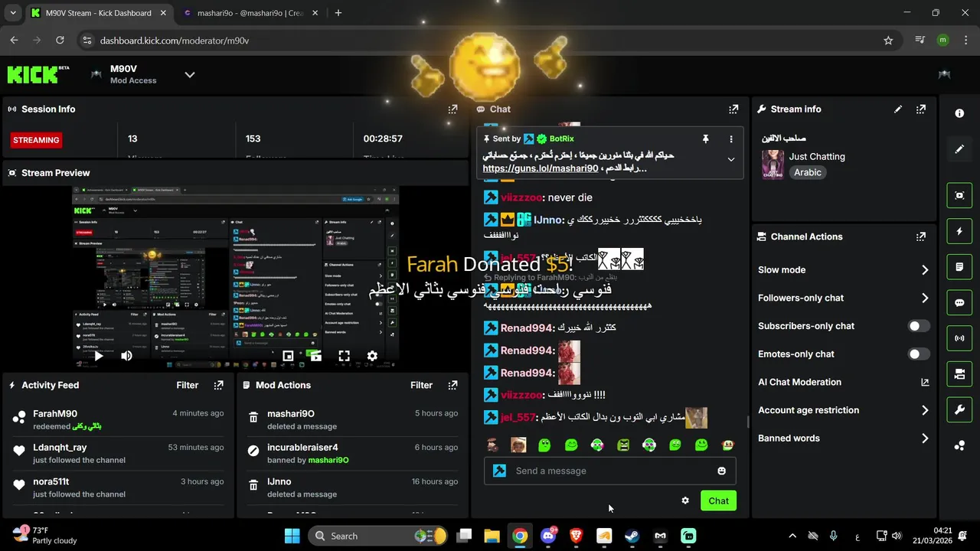The height and width of the screenshot is (551, 980).
Task: Click FarahM90 in Activity Feed
Action: (55, 413)
